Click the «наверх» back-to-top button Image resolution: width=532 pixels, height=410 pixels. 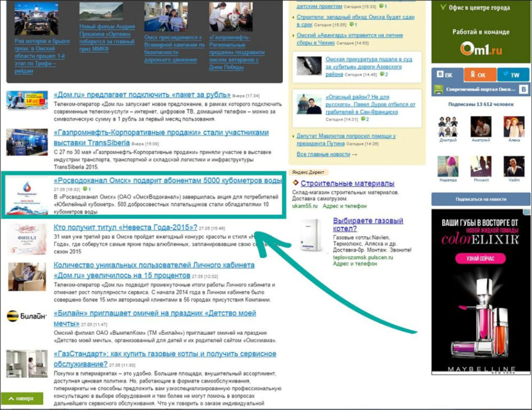22,398
